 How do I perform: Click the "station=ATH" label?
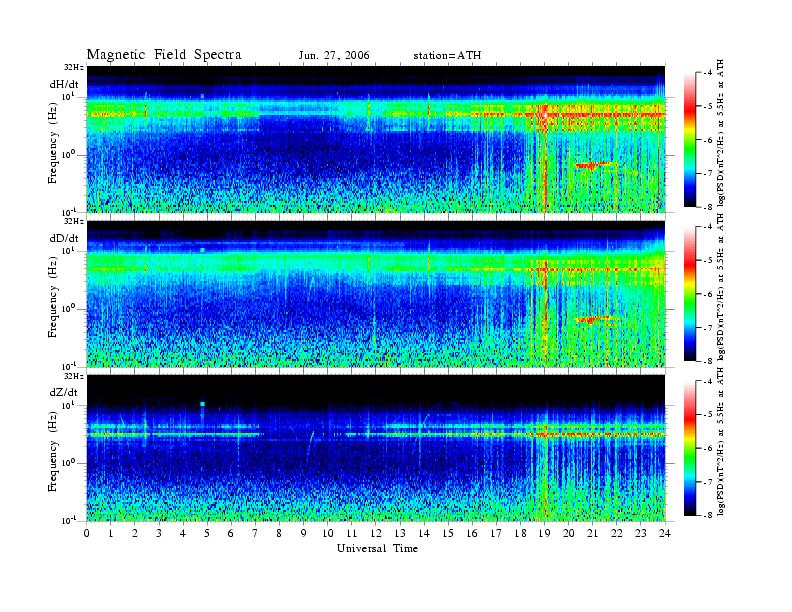click(x=447, y=55)
